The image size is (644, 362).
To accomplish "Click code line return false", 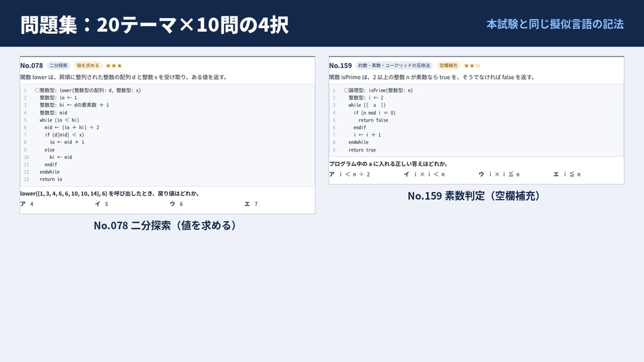I will click(374, 120).
